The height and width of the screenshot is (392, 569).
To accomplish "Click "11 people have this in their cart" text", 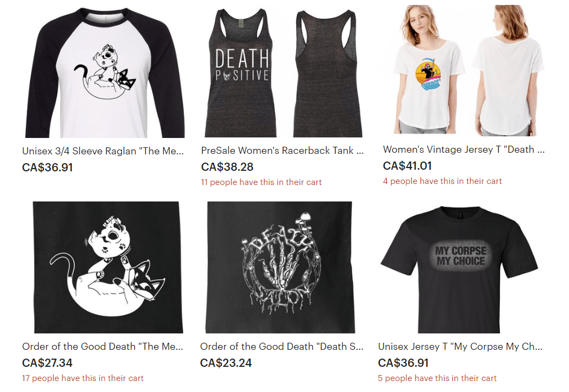I will 261,182.
